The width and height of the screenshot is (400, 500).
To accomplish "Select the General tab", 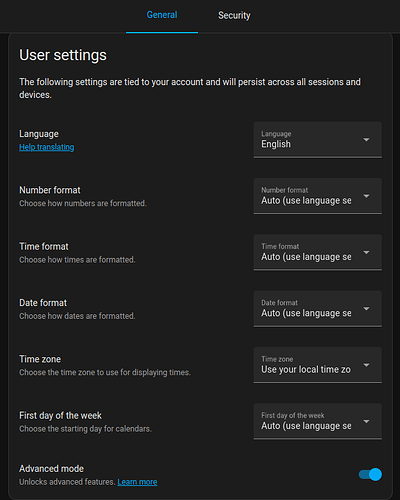I will click(x=162, y=15).
